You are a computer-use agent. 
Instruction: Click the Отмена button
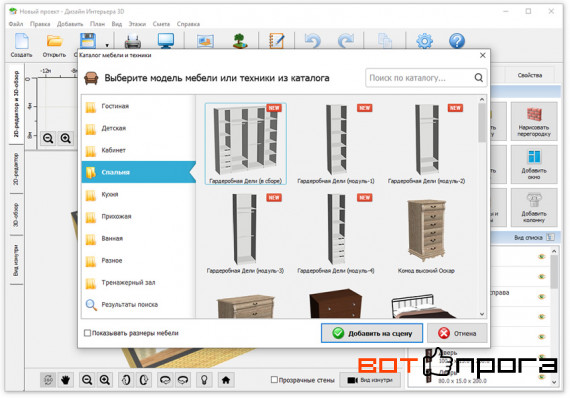click(x=457, y=333)
